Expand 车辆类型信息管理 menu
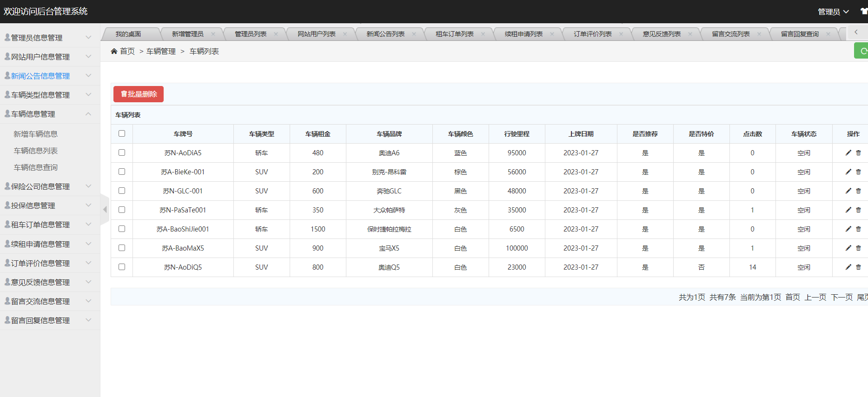This screenshot has height=397, width=868. tap(50, 95)
